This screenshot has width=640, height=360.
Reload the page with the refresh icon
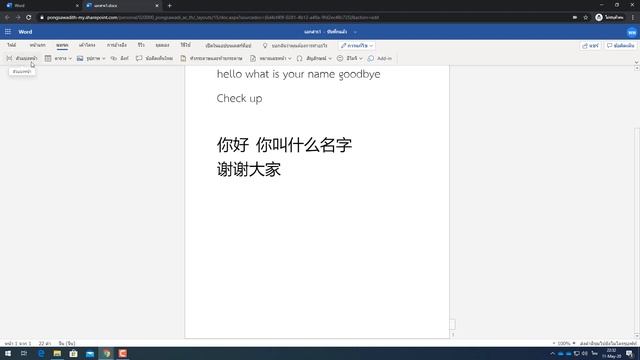click(29, 17)
